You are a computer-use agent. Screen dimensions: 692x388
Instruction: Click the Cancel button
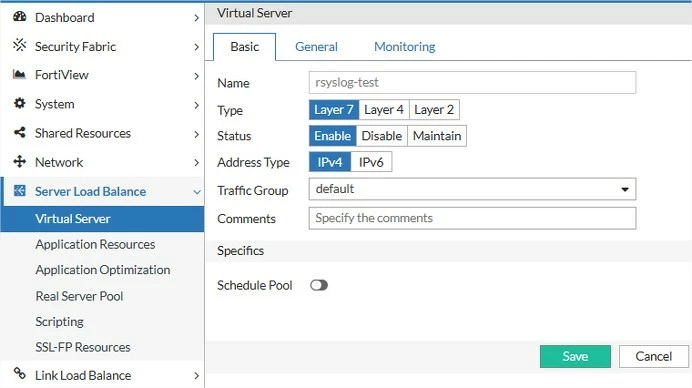pyautogui.click(x=654, y=356)
